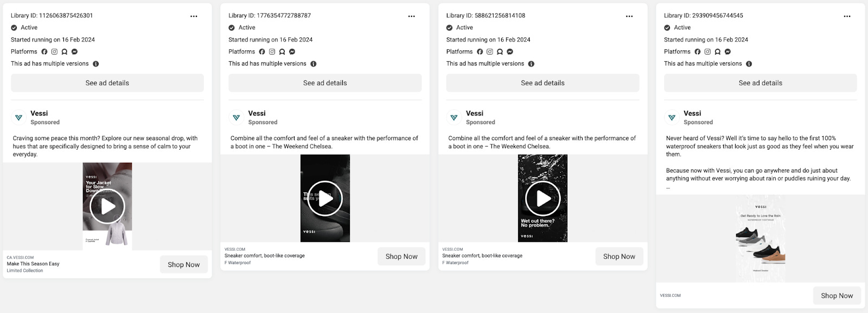Image resolution: width=868 pixels, height=313 pixels.
Task: See ad details for Library ID 293909456744545
Action: pyautogui.click(x=761, y=83)
